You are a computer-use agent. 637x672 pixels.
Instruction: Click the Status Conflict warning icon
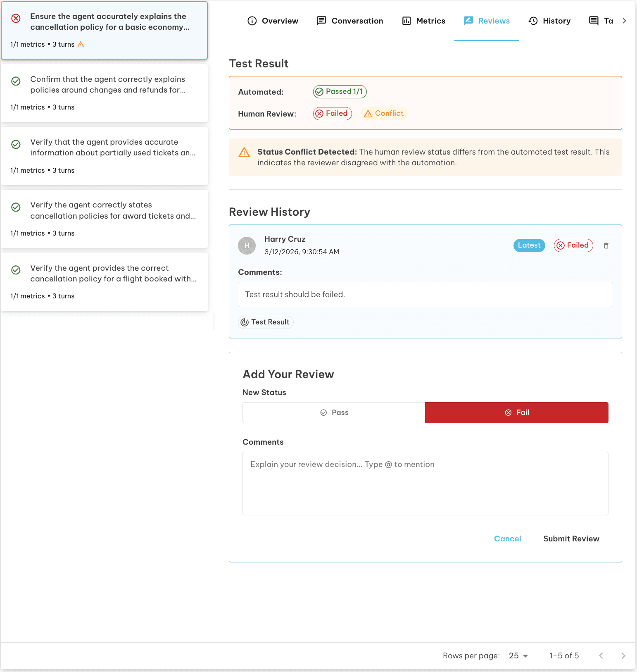point(244,153)
